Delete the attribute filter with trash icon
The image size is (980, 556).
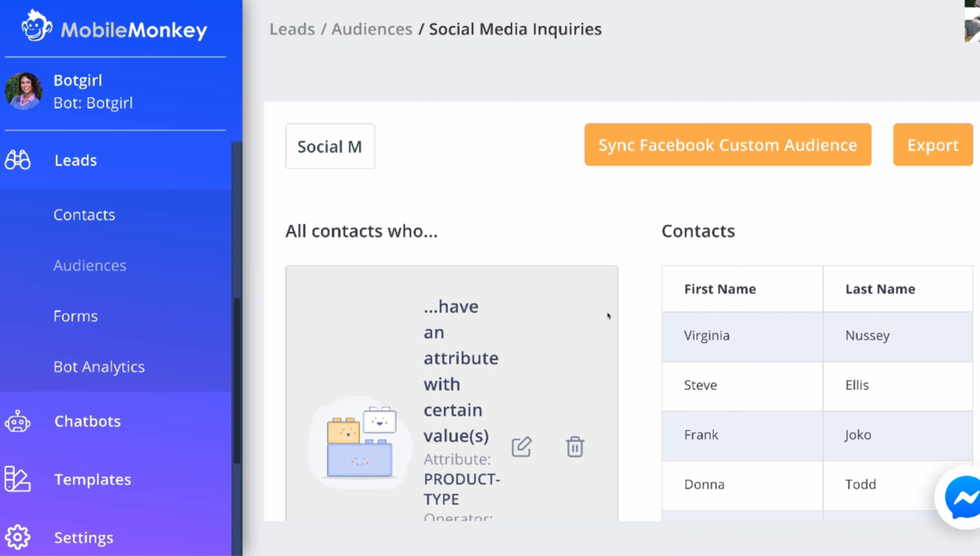(575, 447)
